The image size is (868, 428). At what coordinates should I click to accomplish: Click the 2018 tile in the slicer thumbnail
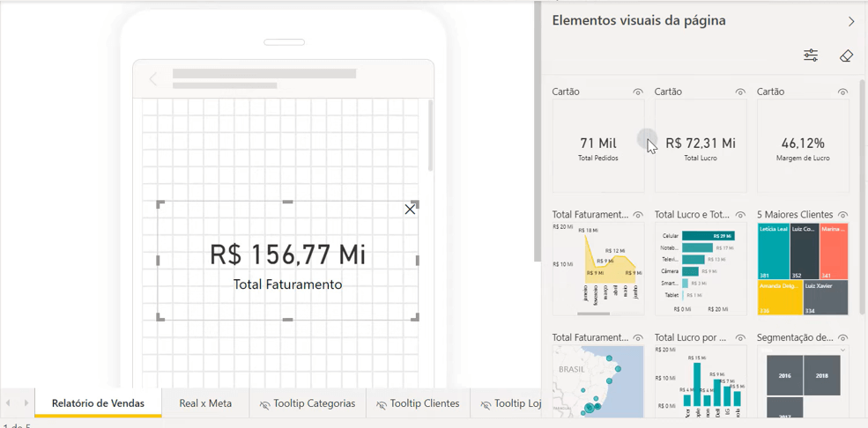(x=822, y=375)
